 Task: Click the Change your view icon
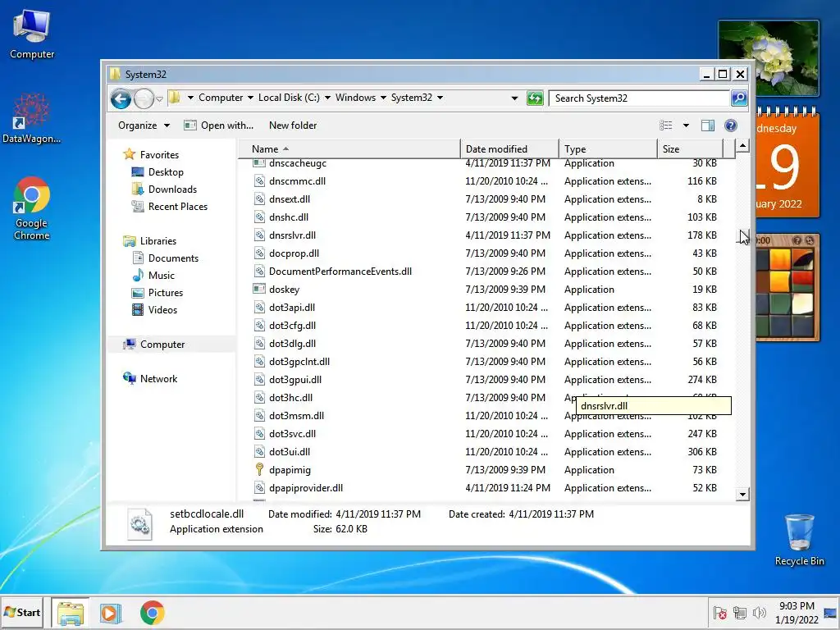[x=666, y=126]
